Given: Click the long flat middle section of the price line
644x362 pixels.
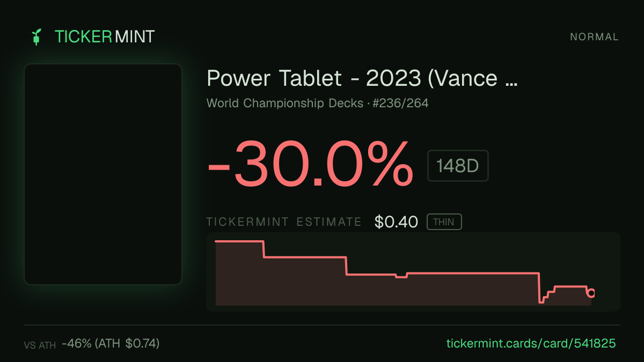Looking at the screenshot, I should pos(473,274).
